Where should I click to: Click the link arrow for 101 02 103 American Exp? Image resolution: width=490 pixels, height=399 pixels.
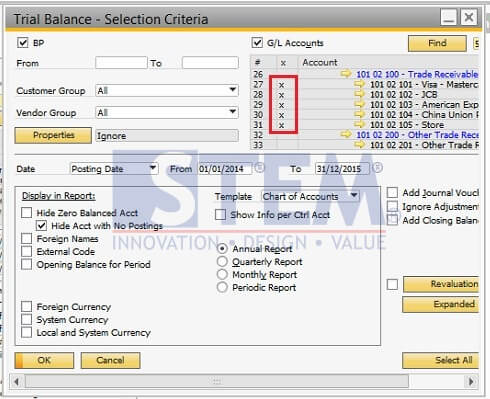[359, 104]
